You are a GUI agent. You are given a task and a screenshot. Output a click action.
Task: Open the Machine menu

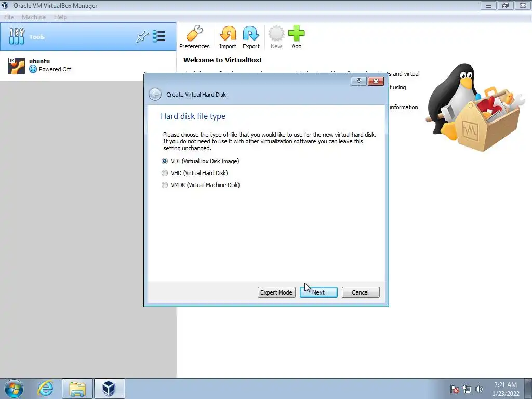tap(34, 17)
